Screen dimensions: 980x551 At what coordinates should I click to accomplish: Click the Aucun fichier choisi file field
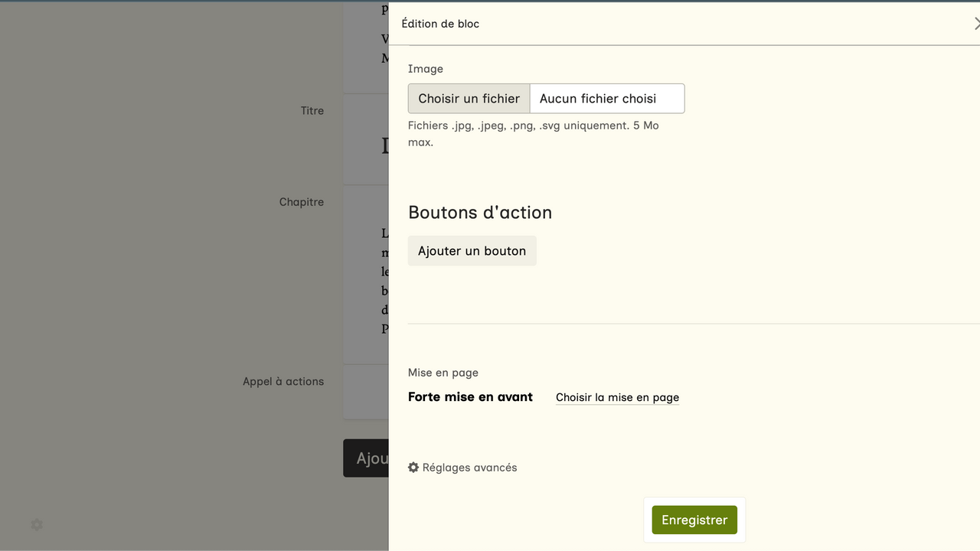point(606,99)
